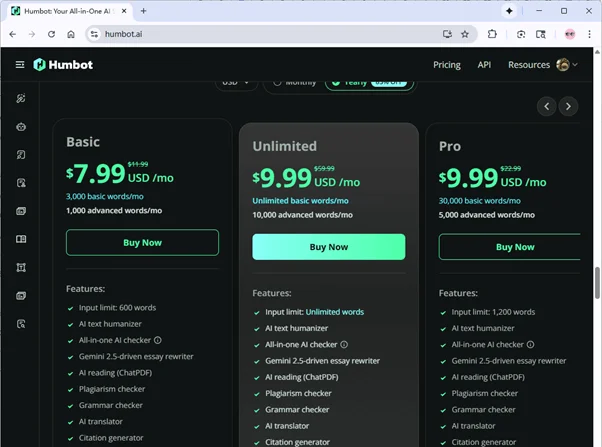This screenshot has height=447, width=602.
Task: Open the user avatar account dropdown
Action: (x=568, y=65)
